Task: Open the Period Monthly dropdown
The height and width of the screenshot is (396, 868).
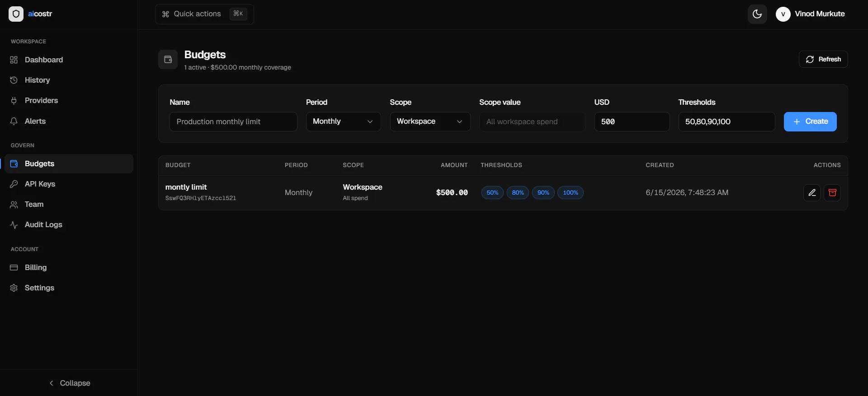Action: click(x=343, y=121)
